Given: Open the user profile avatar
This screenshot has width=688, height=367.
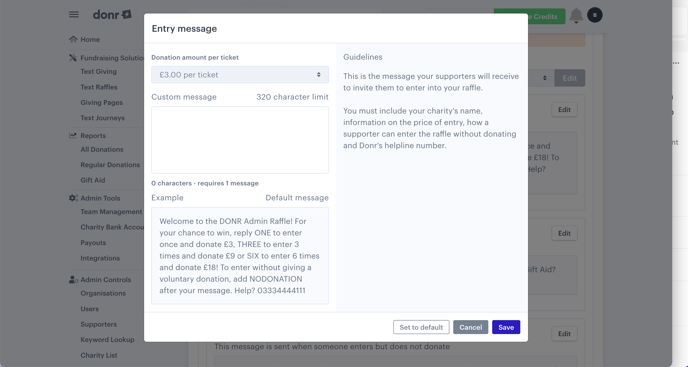Looking at the screenshot, I should pos(595,15).
